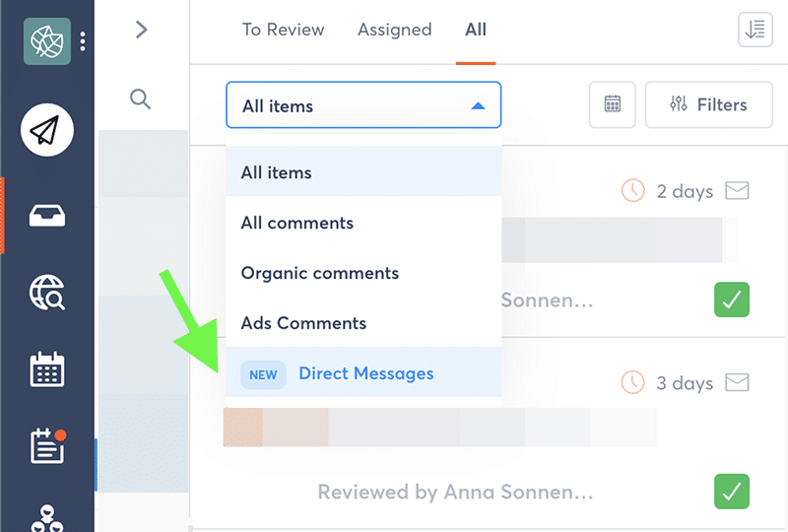Open the Filters button
Screen dimensions: 788x532
click(x=708, y=104)
